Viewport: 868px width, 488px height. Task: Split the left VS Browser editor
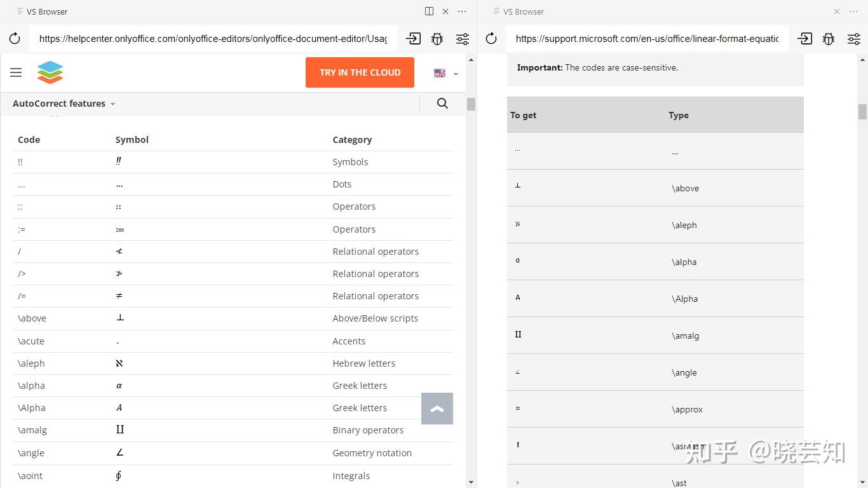(429, 11)
